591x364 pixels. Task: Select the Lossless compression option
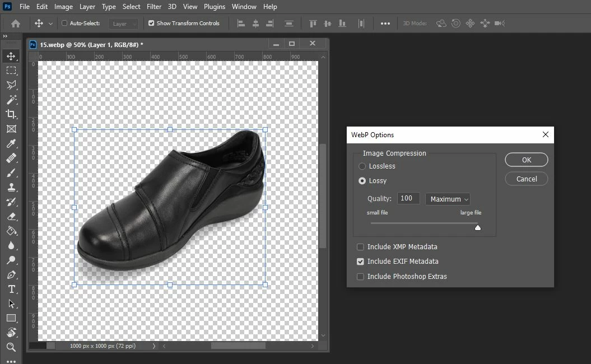362,166
